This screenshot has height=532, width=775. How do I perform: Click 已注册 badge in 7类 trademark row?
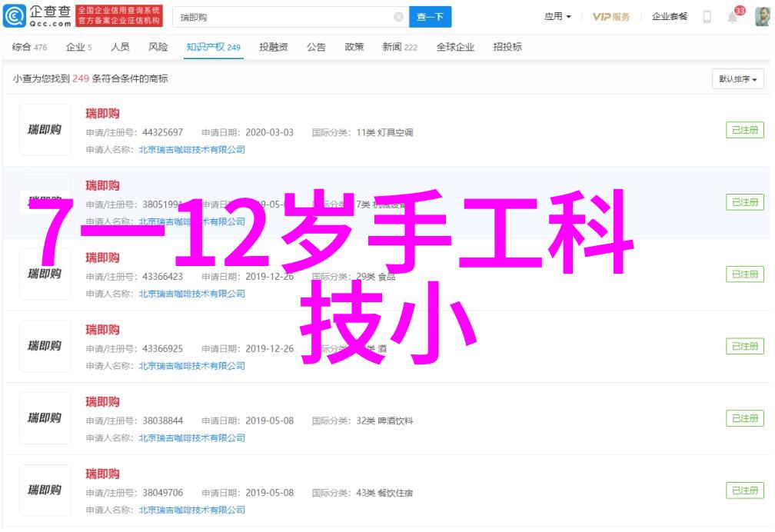tap(745, 202)
